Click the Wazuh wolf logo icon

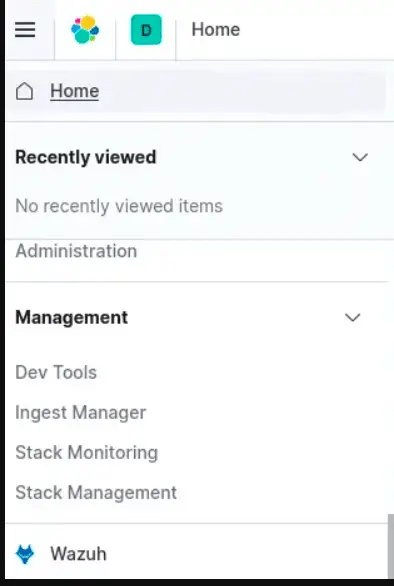coord(25,554)
